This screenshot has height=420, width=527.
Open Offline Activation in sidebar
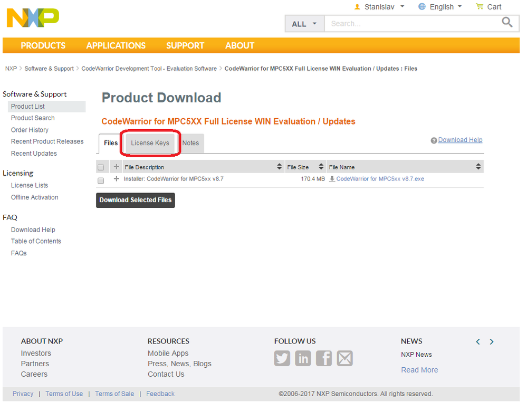35,197
